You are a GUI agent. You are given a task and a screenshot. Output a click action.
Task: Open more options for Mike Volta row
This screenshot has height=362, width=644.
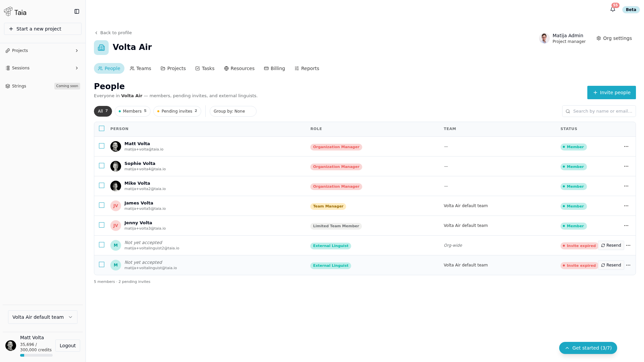click(x=626, y=186)
